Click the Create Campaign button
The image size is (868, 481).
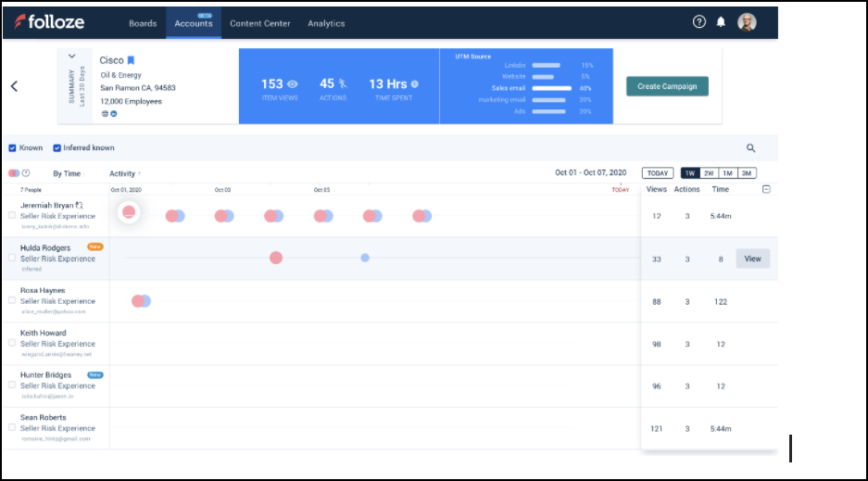point(667,86)
